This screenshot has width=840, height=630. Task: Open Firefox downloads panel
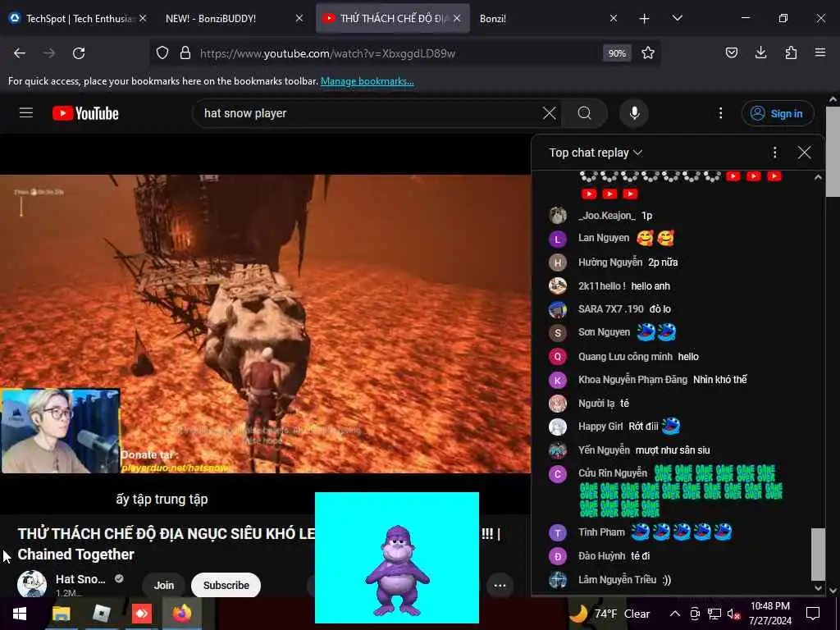click(x=760, y=53)
